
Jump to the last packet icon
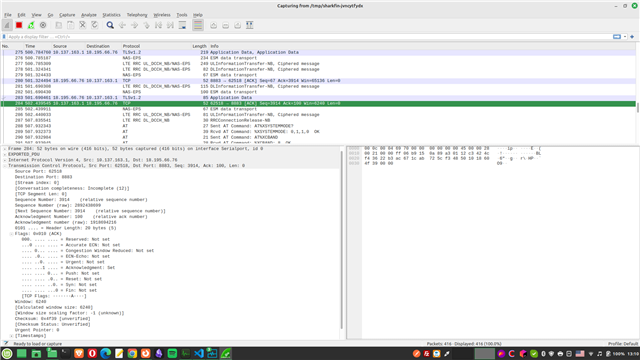170,25
